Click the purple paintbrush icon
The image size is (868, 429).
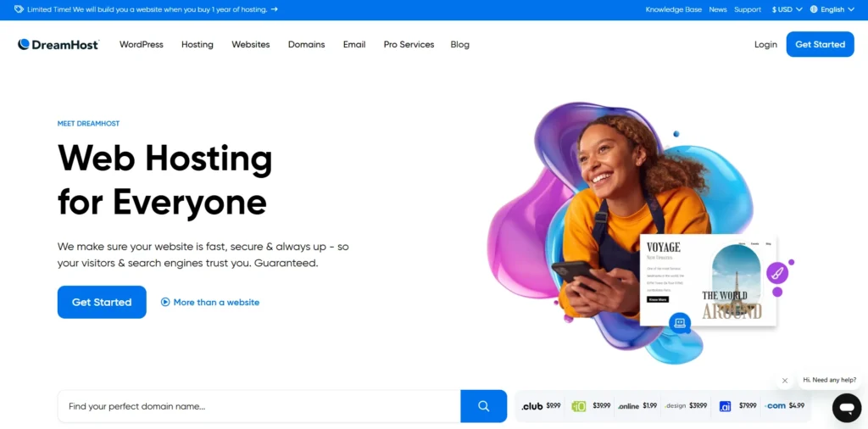point(777,273)
